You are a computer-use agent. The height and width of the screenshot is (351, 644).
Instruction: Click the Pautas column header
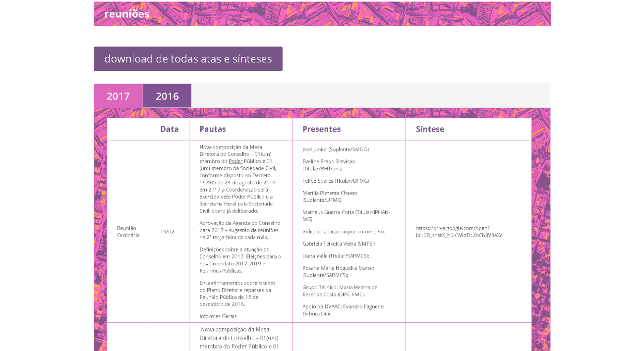tap(213, 129)
